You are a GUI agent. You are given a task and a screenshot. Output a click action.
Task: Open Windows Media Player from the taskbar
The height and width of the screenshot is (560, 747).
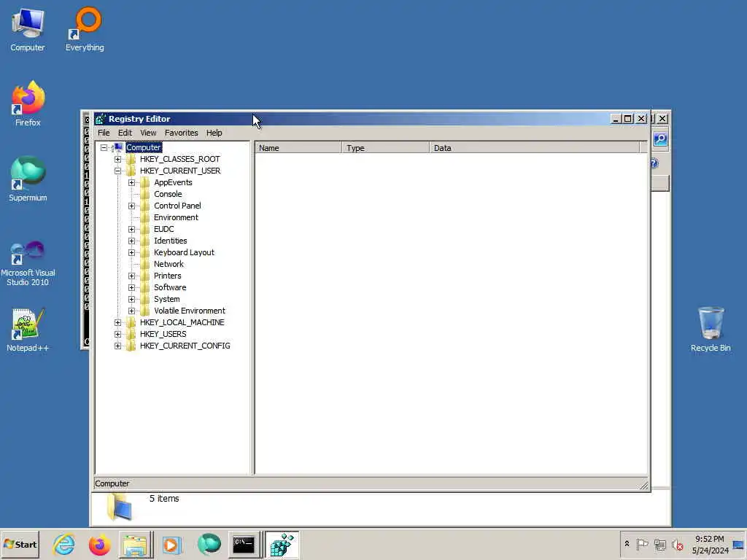171,544
